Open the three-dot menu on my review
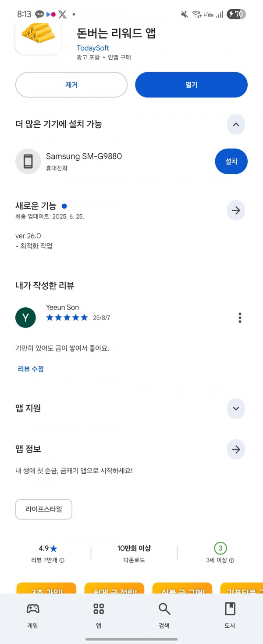Viewport: 263px width, 644px height. pyautogui.click(x=240, y=318)
